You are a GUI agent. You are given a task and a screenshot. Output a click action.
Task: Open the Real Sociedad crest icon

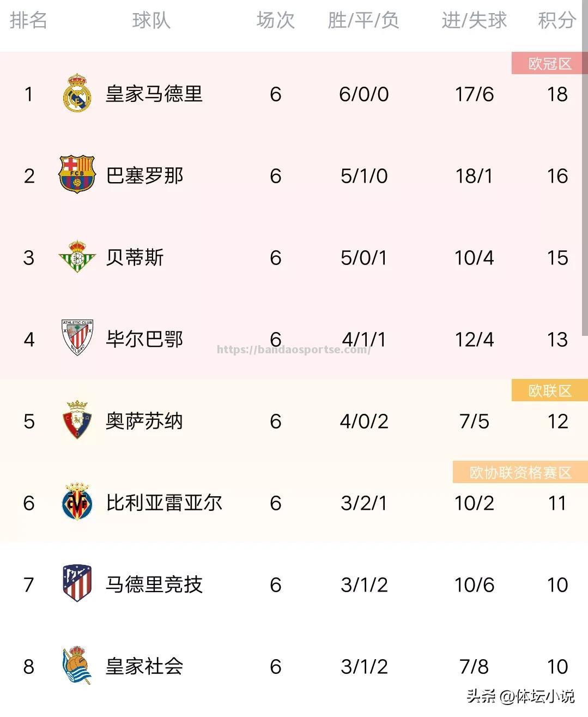point(76,665)
